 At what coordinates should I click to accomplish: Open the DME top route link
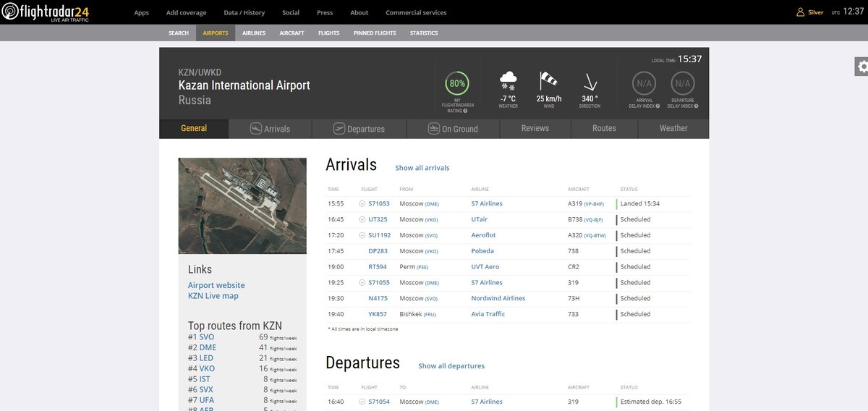click(x=208, y=347)
